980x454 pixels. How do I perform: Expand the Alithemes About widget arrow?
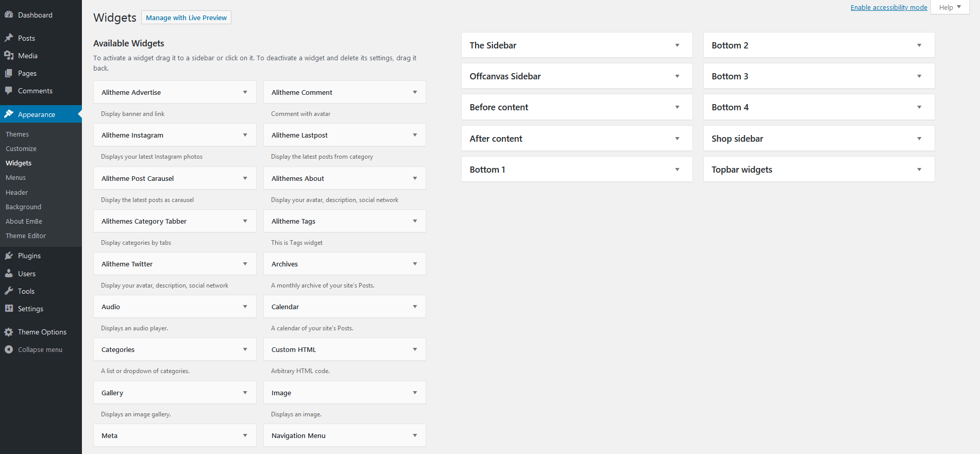click(415, 178)
